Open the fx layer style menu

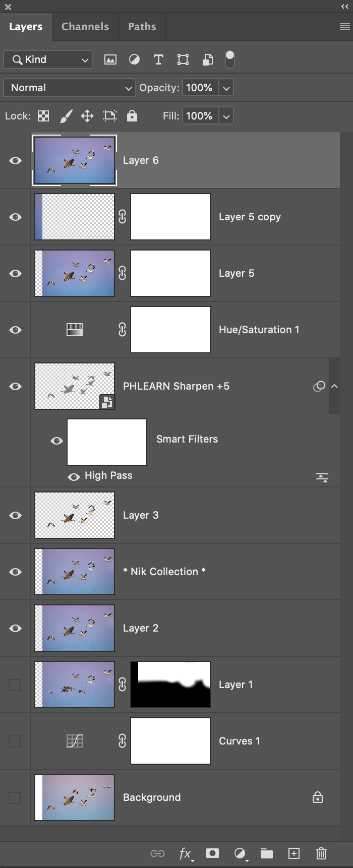(x=185, y=853)
